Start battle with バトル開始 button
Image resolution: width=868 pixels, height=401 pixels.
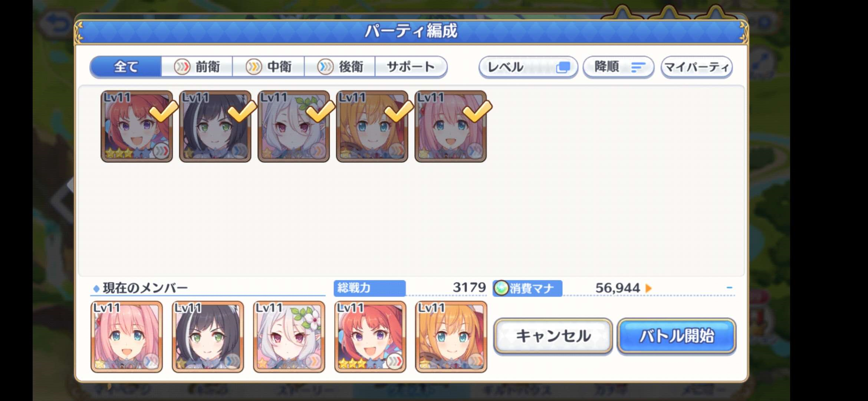pos(677,336)
